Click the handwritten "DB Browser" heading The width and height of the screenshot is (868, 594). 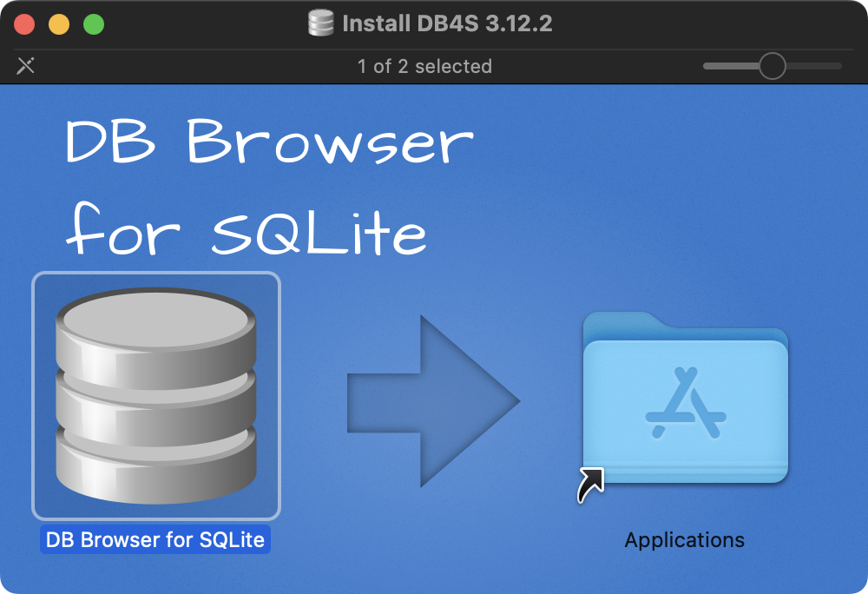click(269, 142)
